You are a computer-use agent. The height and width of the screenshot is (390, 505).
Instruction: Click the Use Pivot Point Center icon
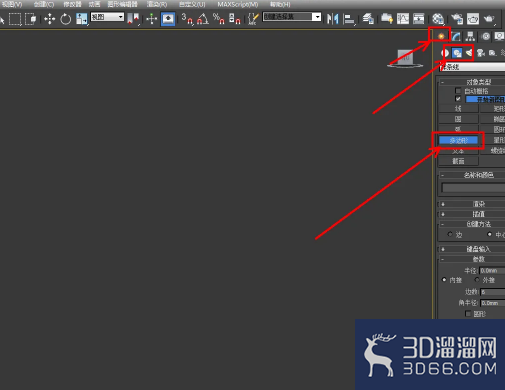pyautogui.click(x=133, y=19)
